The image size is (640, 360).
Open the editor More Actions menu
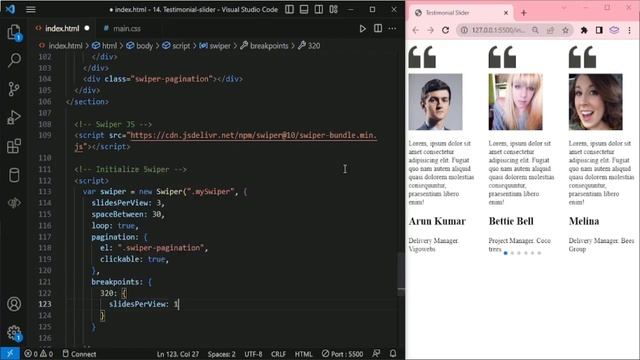pyautogui.click(x=392, y=29)
